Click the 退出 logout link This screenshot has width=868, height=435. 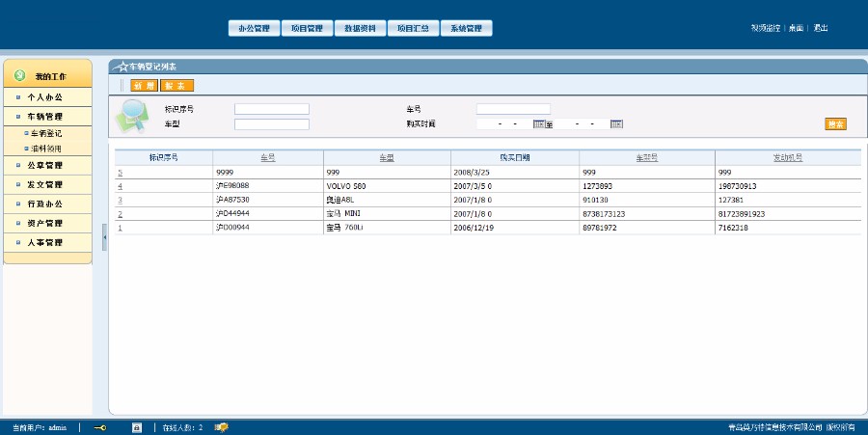[821, 28]
